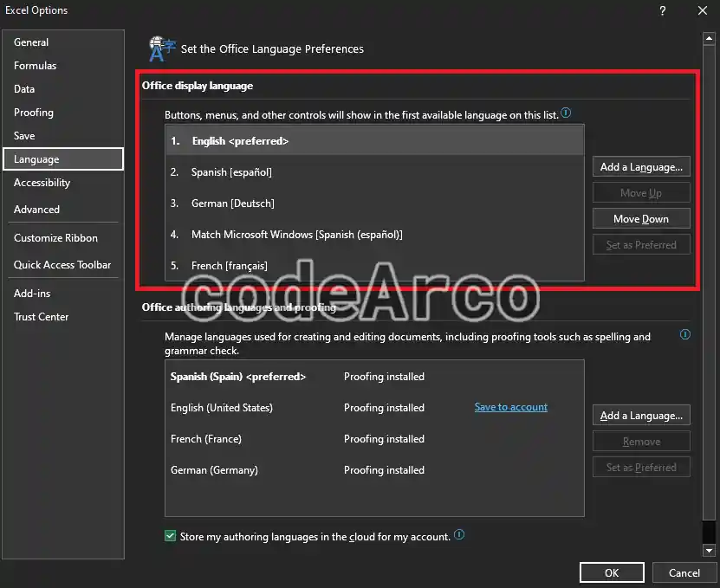This screenshot has width=720, height=588.
Task: Select Match Microsoft Windows display language row
Action: pos(374,235)
